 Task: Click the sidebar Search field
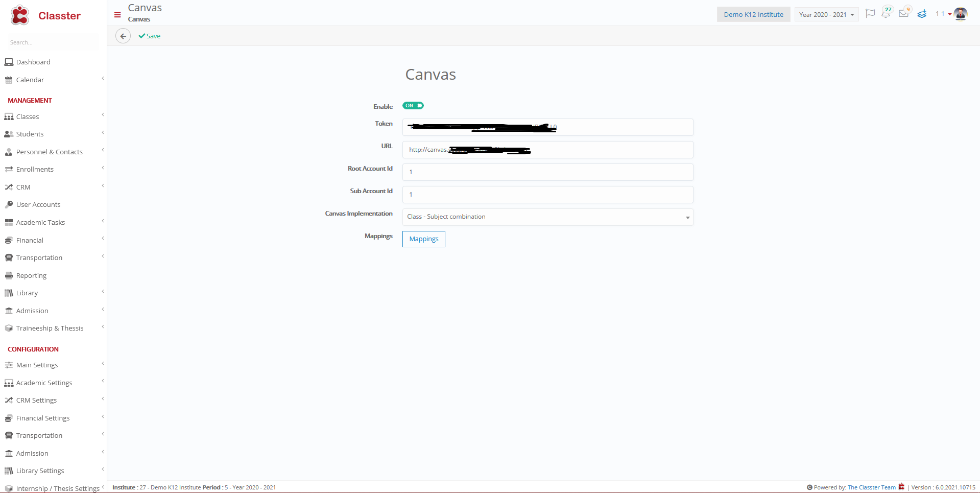pos(53,42)
